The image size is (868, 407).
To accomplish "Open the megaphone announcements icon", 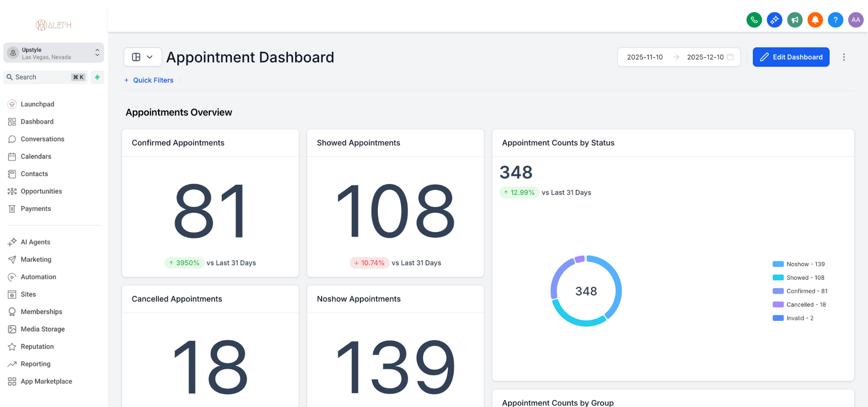I will click(x=795, y=20).
